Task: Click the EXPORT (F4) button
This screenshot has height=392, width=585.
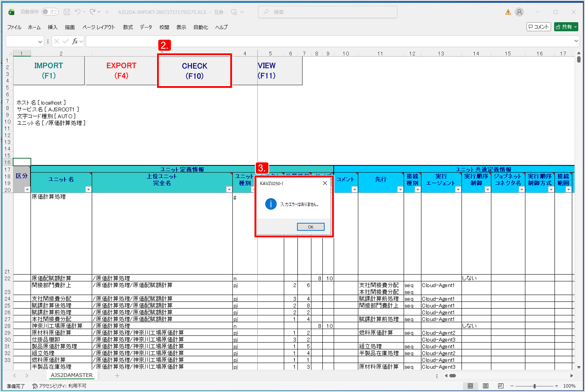Action: tap(121, 71)
